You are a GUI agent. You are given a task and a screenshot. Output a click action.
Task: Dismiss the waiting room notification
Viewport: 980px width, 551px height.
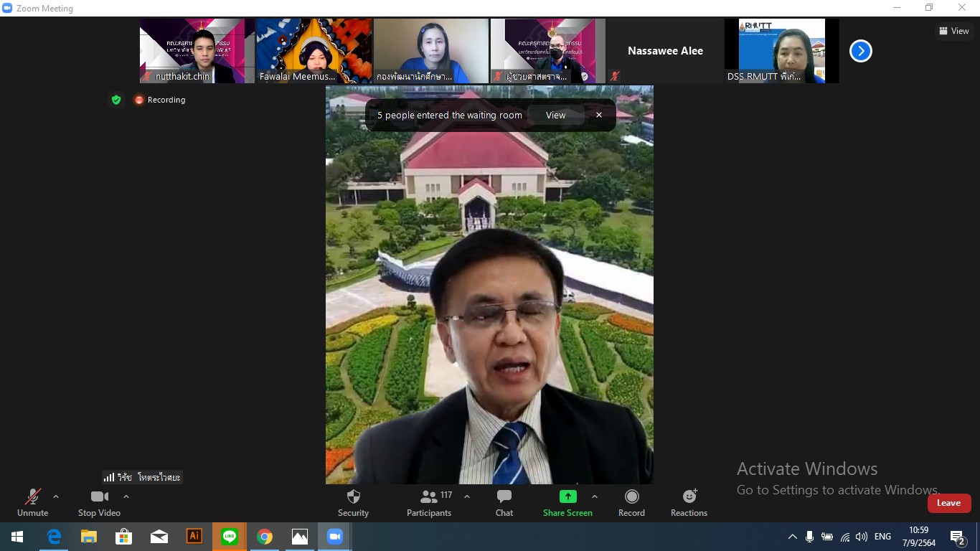(x=599, y=115)
